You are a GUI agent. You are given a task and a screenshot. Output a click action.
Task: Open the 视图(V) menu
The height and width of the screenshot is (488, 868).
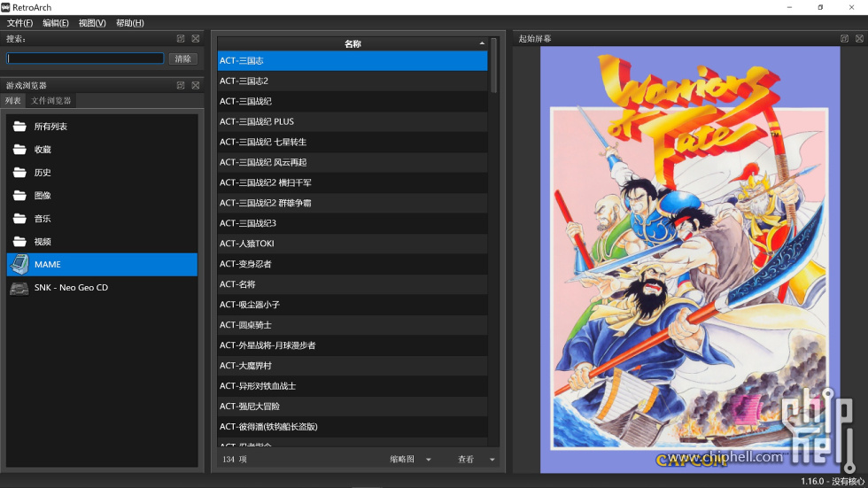pos(92,23)
